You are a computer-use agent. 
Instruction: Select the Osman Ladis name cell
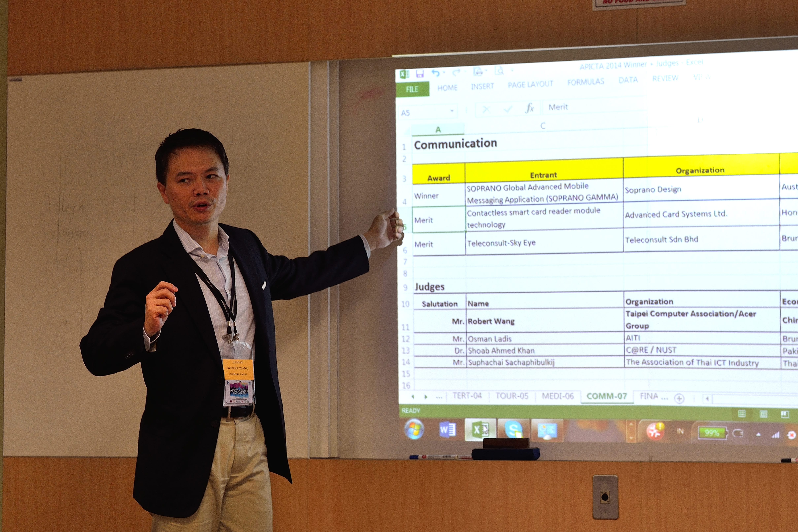tap(545, 339)
